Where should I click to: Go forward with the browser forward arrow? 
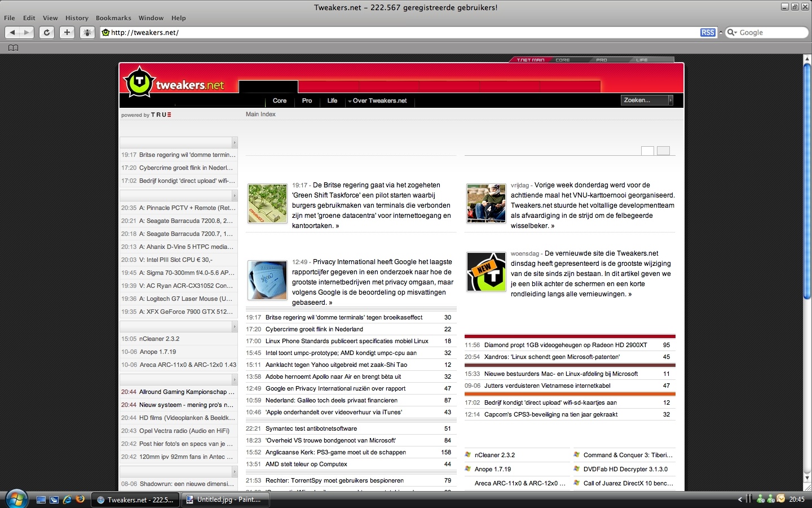[27, 32]
